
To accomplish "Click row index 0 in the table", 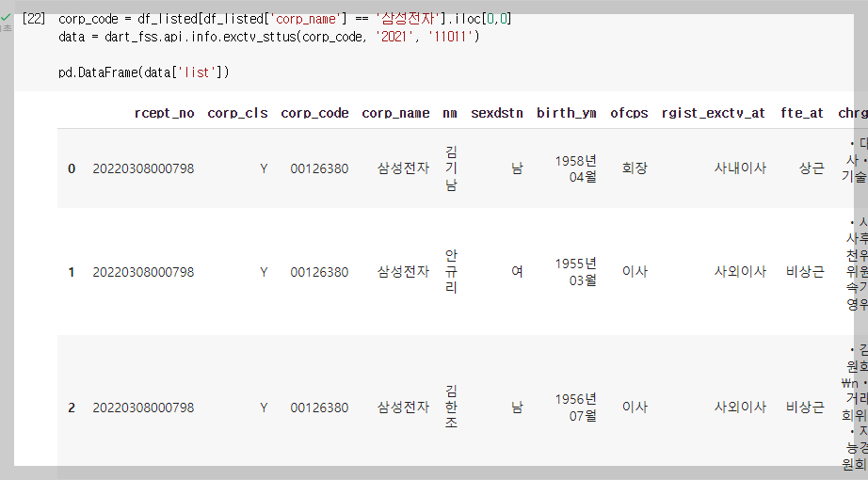I will tap(72, 168).
